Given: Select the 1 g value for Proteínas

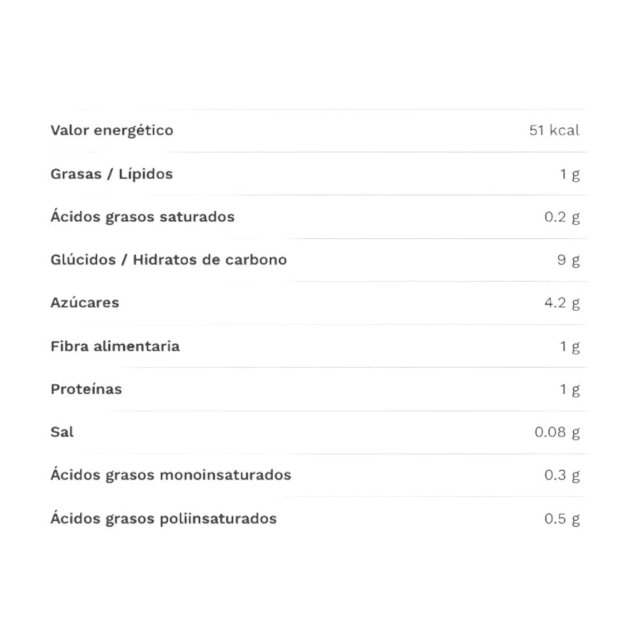Looking at the screenshot, I should click(x=569, y=390).
